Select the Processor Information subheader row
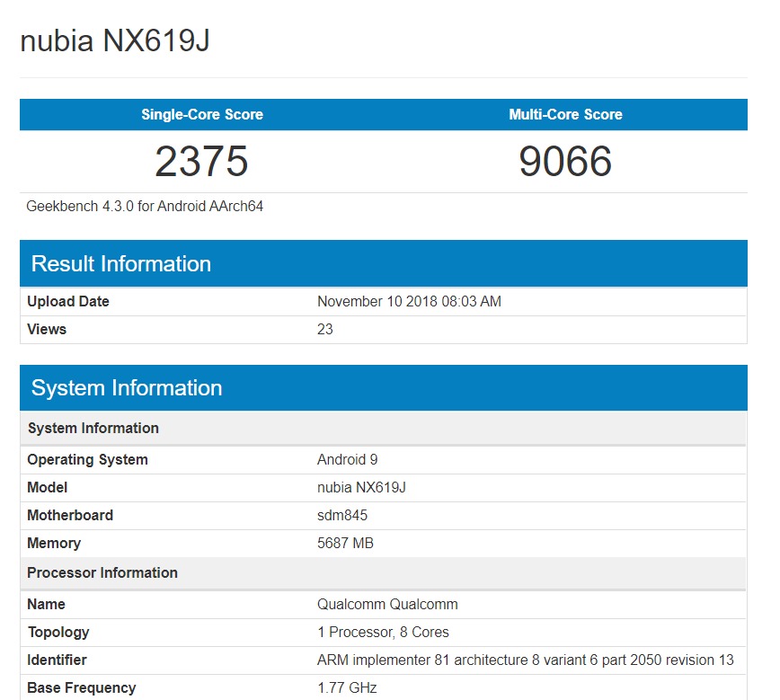This screenshot has width=780, height=700. coord(384,572)
